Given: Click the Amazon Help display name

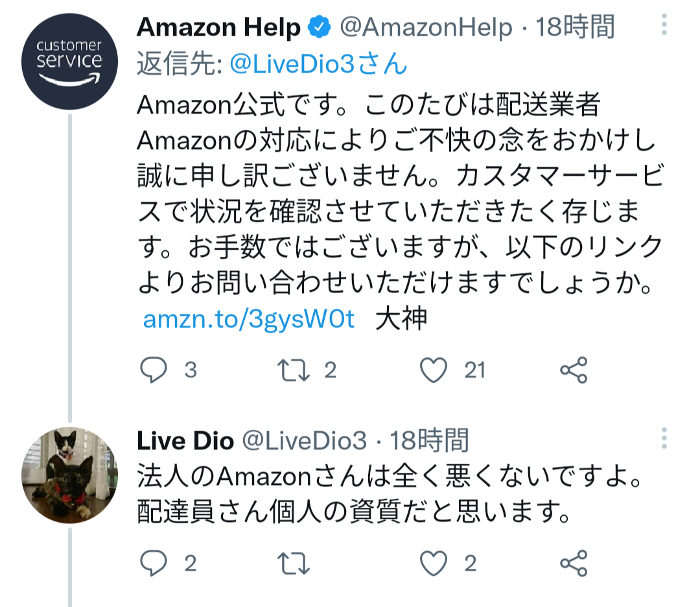Looking at the screenshot, I should pyautogui.click(x=219, y=28).
